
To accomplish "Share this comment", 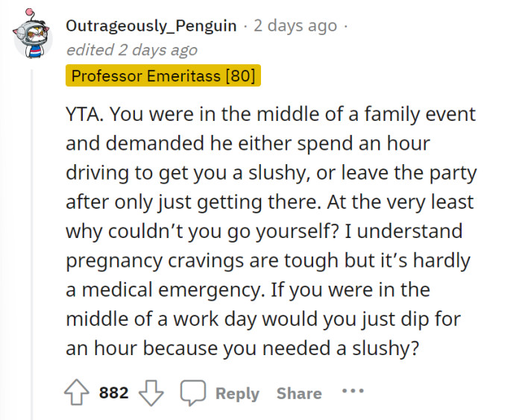I will pyautogui.click(x=298, y=393).
